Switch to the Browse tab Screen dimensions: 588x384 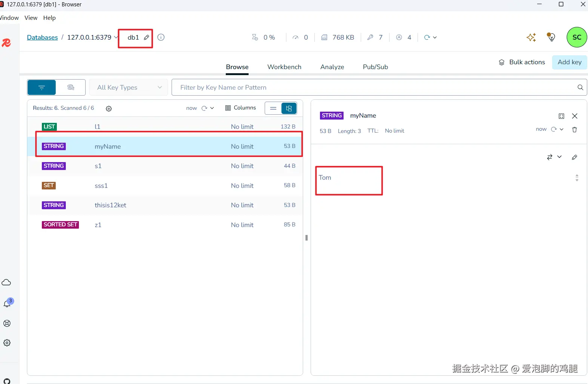coord(237,67)
